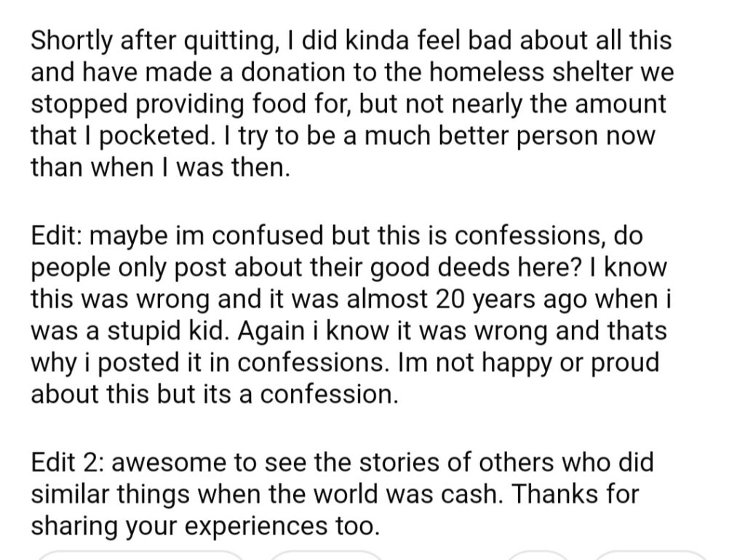Click the small award pill near bottom right
Image resolution: width=745 pixels, height=560 pixels.
click(x=539, y=555)
